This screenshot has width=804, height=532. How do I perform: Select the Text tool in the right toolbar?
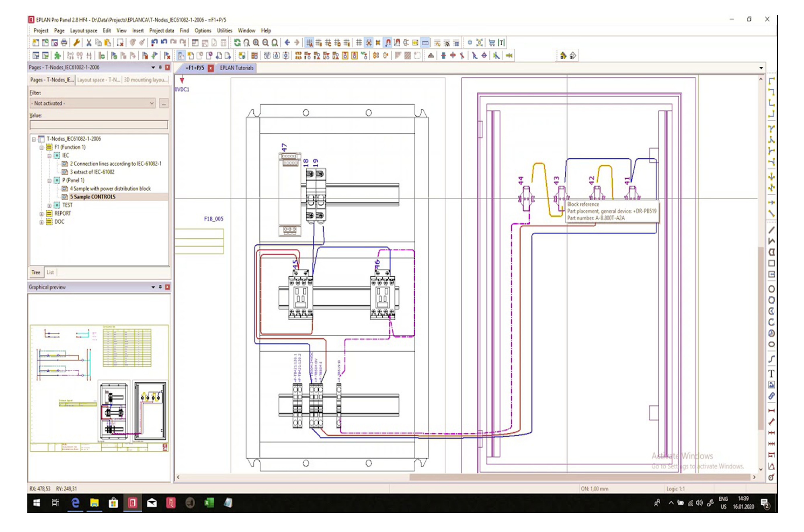point(771,372)
